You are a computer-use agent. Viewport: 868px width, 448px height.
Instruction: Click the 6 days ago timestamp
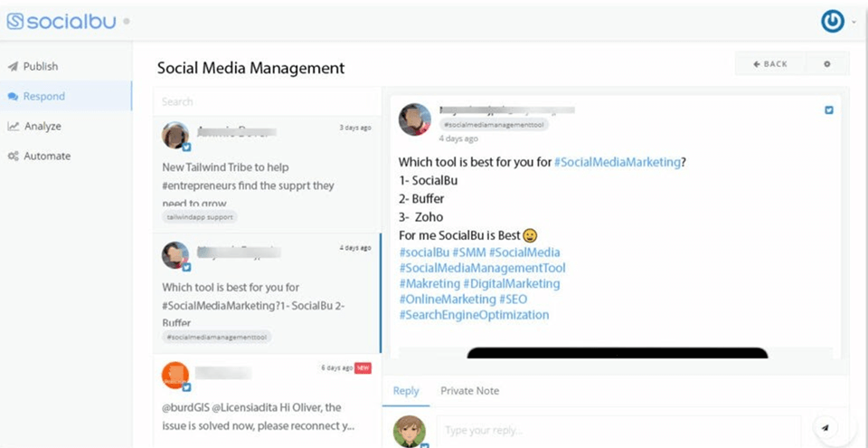coord(336,367)
